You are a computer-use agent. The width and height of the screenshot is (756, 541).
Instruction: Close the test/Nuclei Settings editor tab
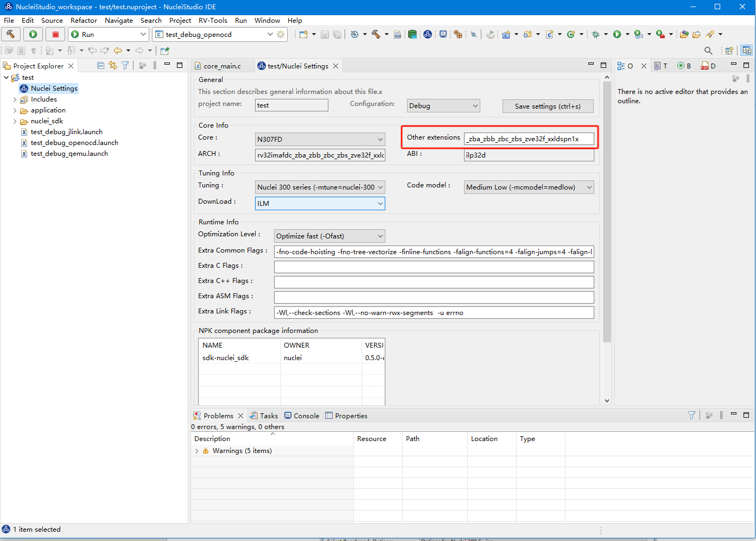pyautogui.click(x=336, y=66)
